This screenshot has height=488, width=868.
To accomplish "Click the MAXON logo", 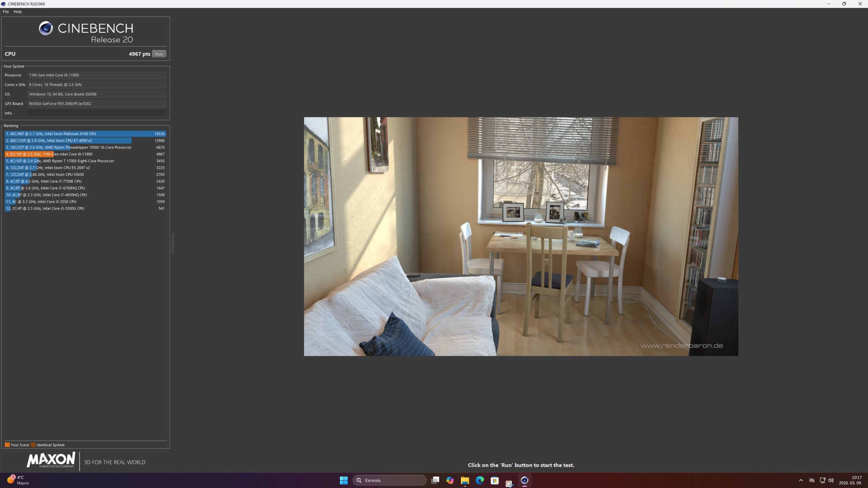I will pos(51,461).
